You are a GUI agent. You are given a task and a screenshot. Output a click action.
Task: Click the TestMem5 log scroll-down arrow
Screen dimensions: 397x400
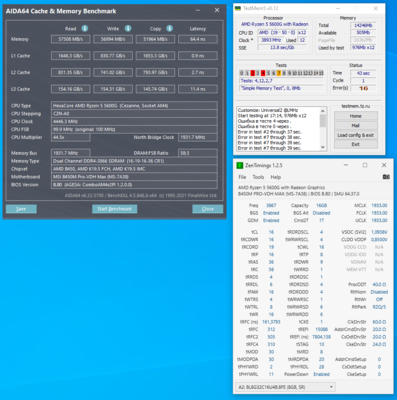tap(322, 147)
